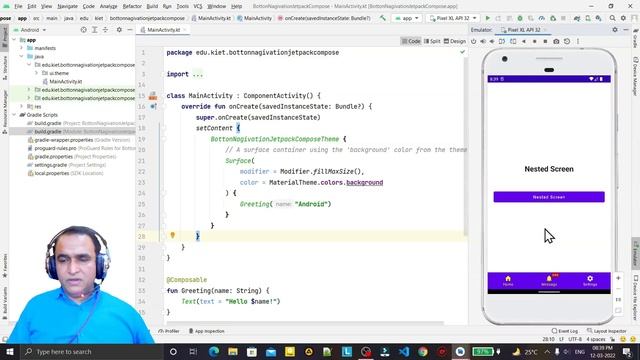
Task: Open the File menu
Action: coord(18,6)
